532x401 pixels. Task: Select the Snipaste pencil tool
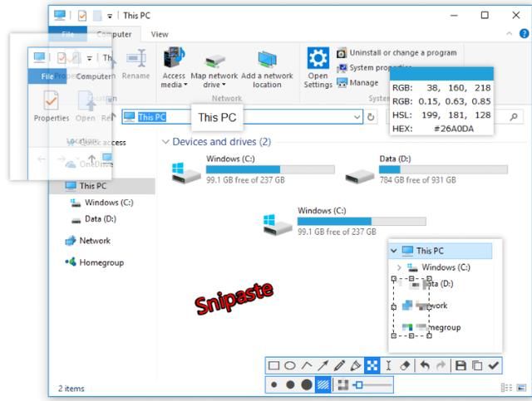click(x=339, y=365)
